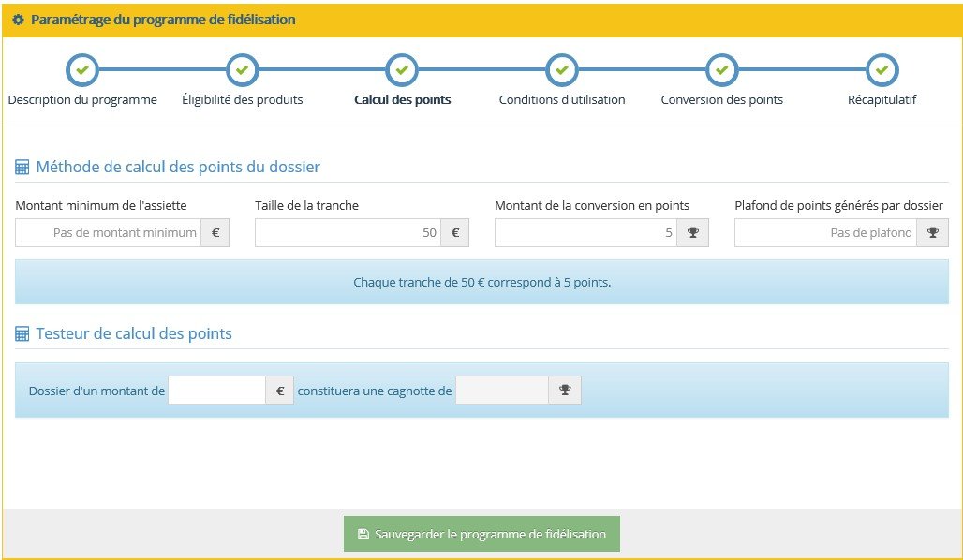The image size is (963, 560).
Task: Click the tester Dossier d'un montant input
Action: click(x=216, y=391)
